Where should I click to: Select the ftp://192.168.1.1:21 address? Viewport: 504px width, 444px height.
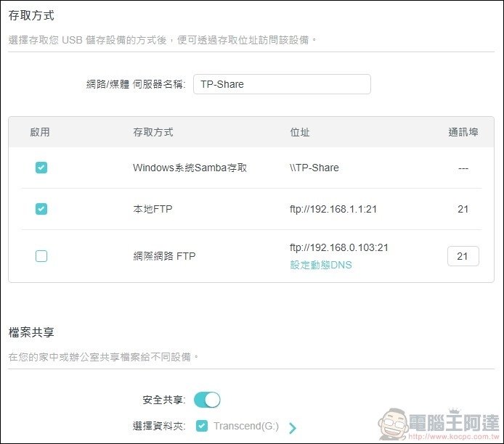[x=333, y=209]
